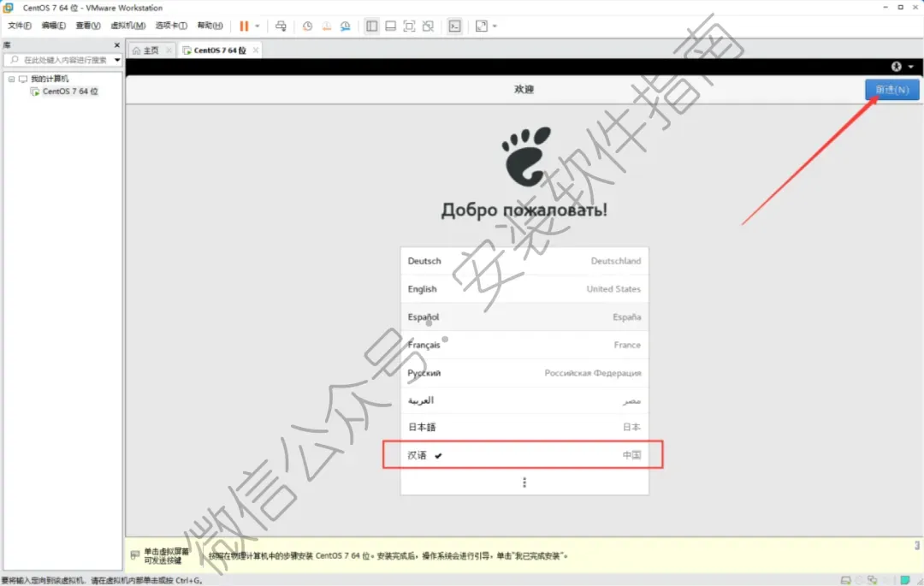
Task: Choose Deutsch language
Action: 524,261
